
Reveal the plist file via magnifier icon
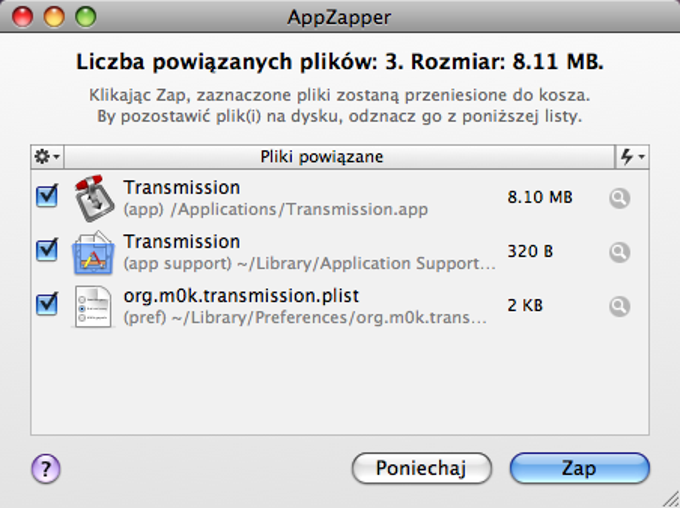click(620, 306)
